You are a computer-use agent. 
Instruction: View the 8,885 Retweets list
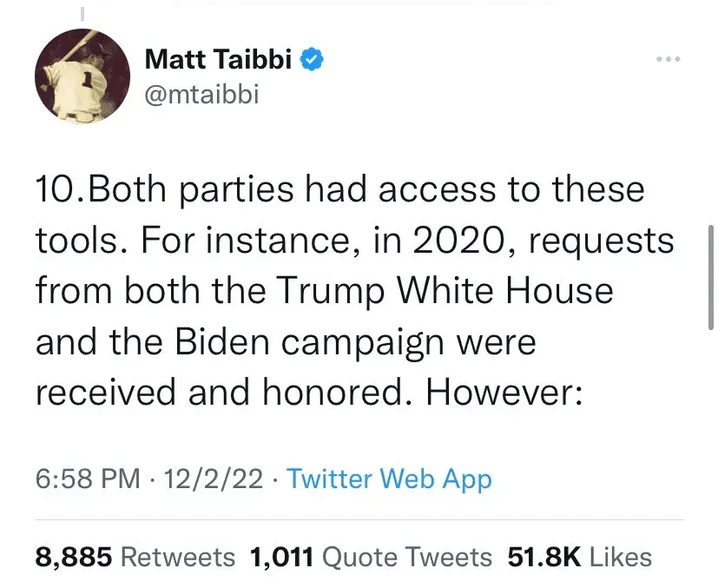[x=135, y=557]
